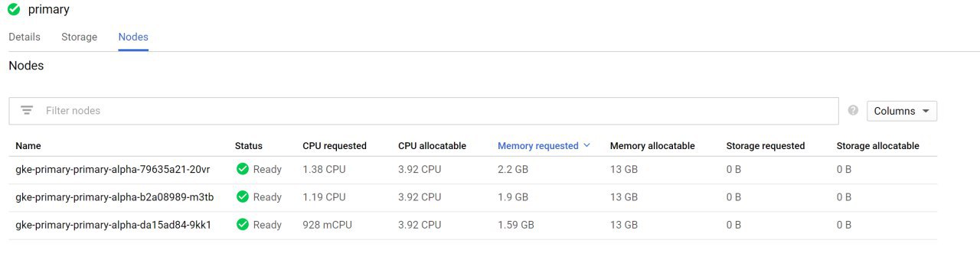Sort by Memory requested column header
Screen dimensions: 980x276
pos(538,145)
